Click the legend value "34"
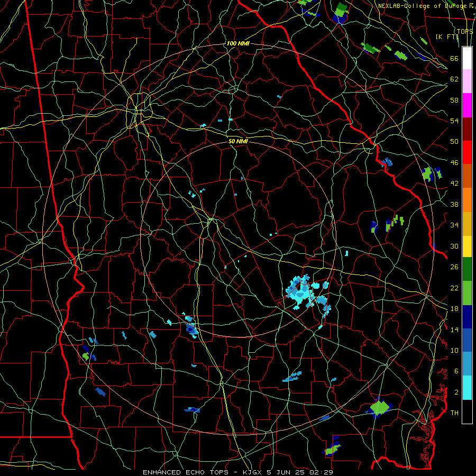 click(x=454, y=225)
